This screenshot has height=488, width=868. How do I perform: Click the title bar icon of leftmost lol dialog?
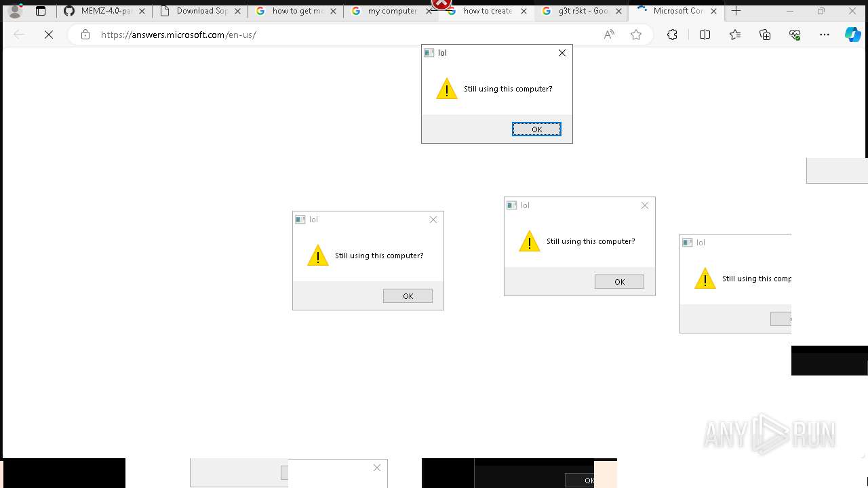300,220
